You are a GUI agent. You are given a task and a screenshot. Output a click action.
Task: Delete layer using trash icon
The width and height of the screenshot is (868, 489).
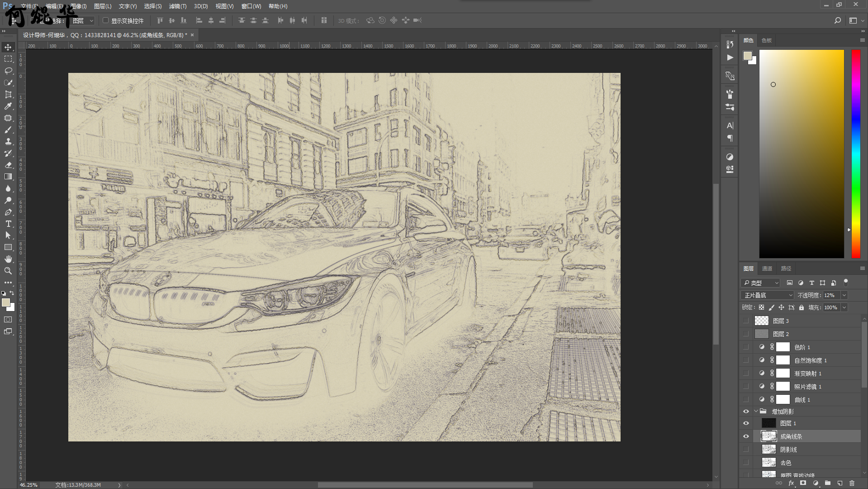tap(852, 483)
